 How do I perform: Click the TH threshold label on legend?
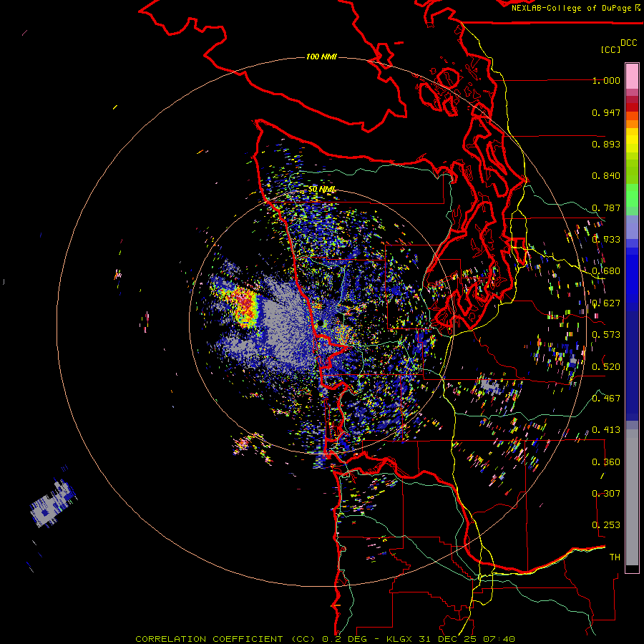point(615,557)
